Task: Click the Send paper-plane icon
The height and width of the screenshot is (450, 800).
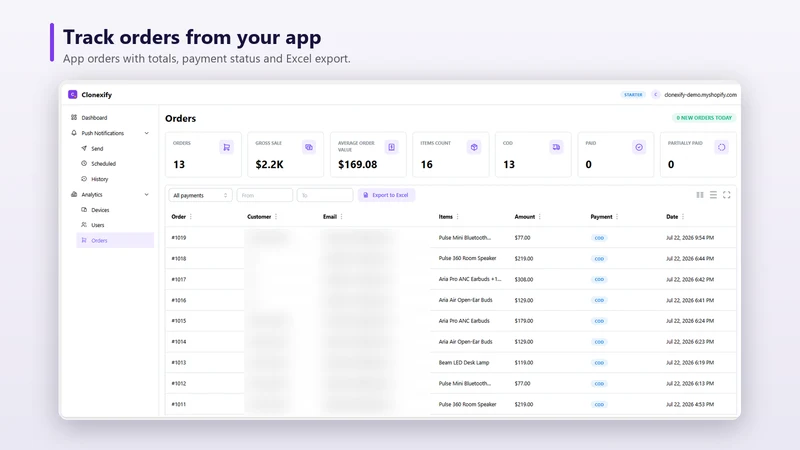Action: pyautogui.click(x=84, y=148)
